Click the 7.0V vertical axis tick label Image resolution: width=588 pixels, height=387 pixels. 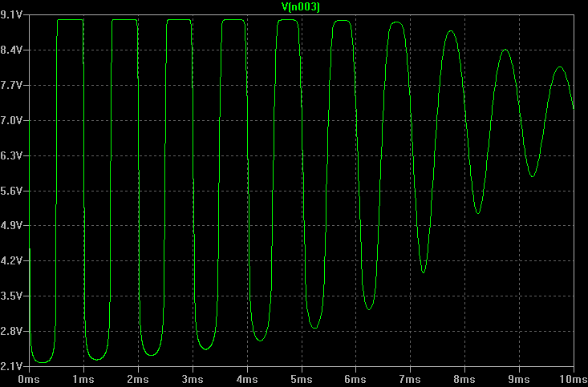pyautogui.click(x=14, y=120)
